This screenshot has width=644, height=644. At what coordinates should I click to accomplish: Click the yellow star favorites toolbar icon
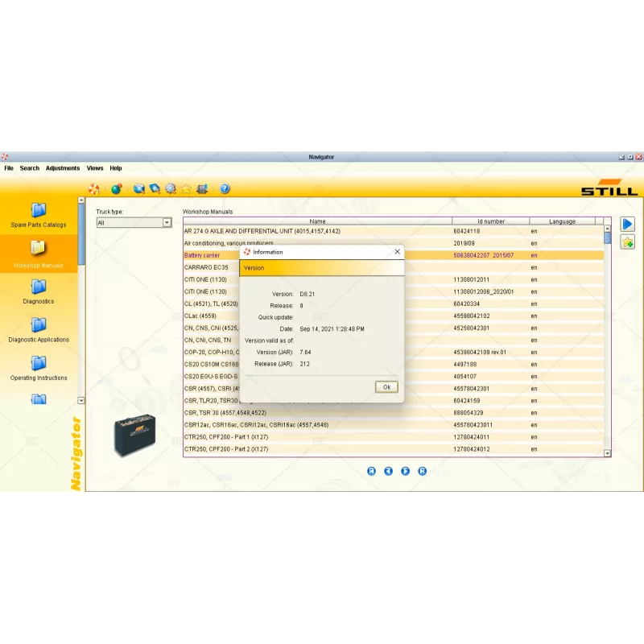(x=186, y=188)
